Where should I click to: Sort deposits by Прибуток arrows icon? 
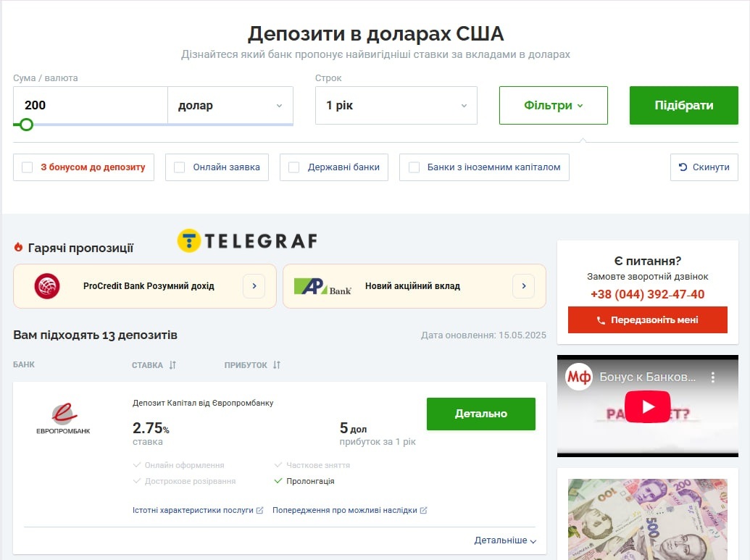click(277, 365)
